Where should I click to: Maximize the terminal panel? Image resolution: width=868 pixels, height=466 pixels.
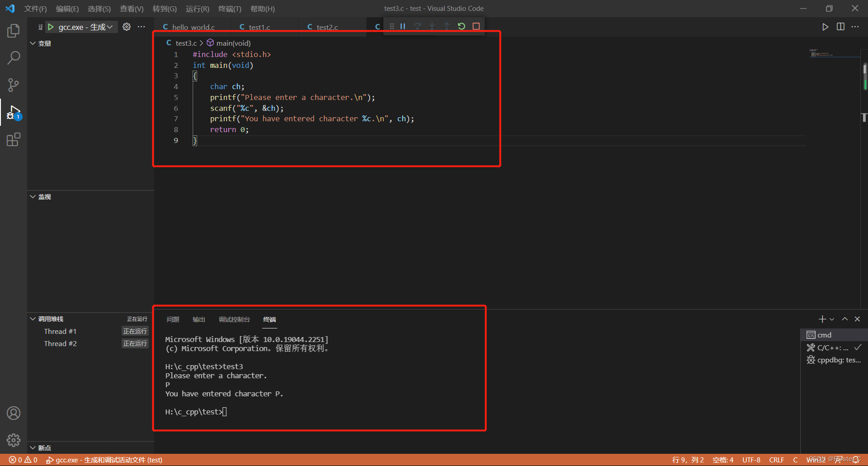pyautogui.click(x=844, y=319)
